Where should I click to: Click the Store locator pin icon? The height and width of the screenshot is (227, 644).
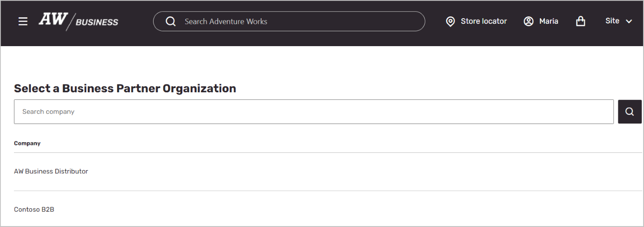(450, 21)
